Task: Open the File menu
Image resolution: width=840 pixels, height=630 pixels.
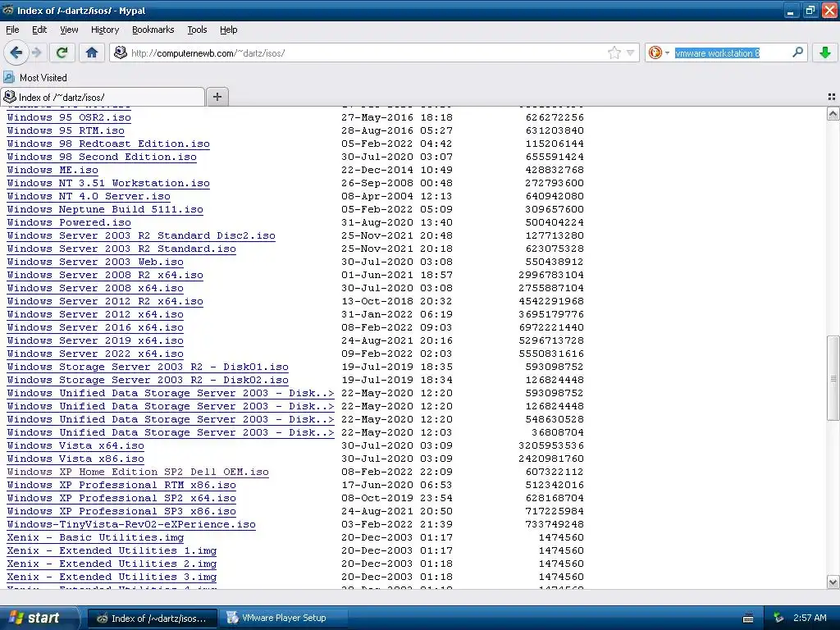Action: [x=12, y=30]
